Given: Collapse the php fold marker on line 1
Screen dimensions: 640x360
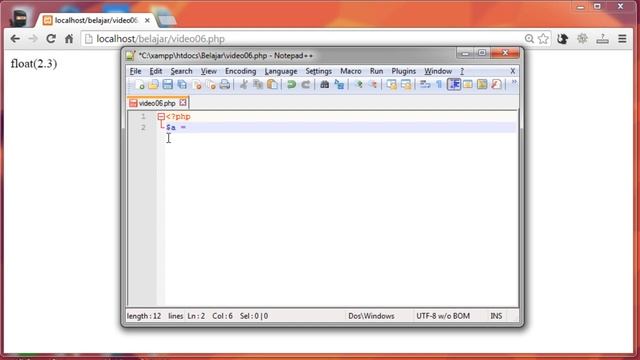Looking at the screenshot, I should (161, 117).
